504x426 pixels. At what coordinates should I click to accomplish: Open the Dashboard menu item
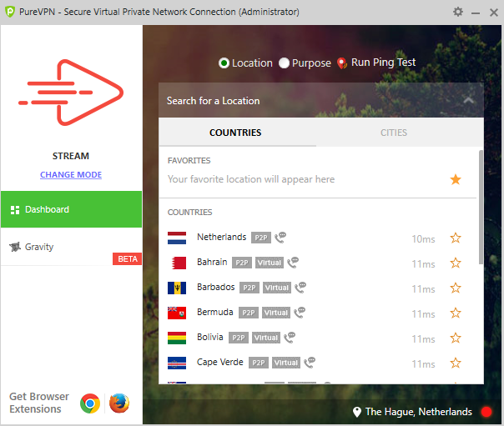click(x=72, y=209)
